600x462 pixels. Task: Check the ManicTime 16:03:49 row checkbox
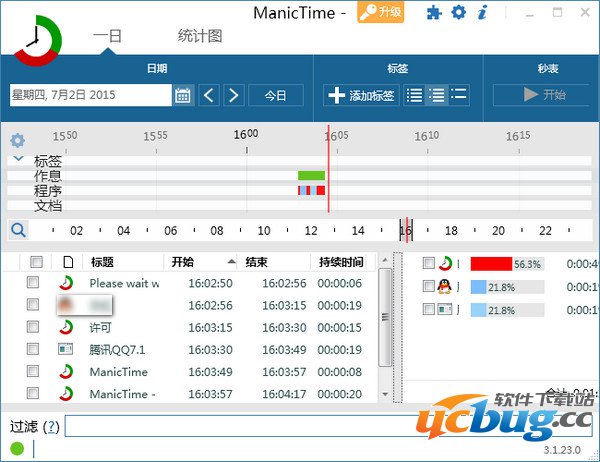[33, 371]
